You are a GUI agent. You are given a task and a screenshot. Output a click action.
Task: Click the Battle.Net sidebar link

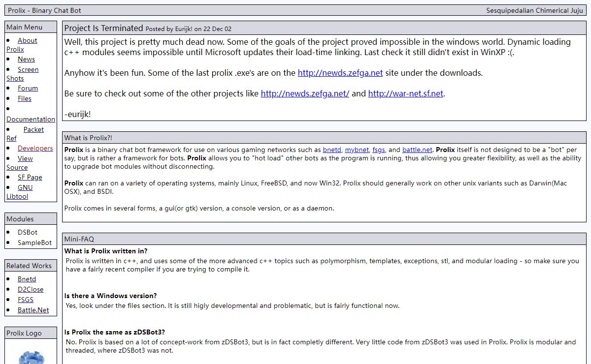point(33,310)
